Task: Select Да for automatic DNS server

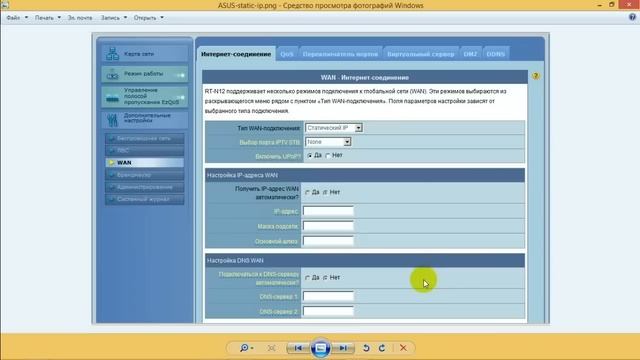Action: (308, 278)
